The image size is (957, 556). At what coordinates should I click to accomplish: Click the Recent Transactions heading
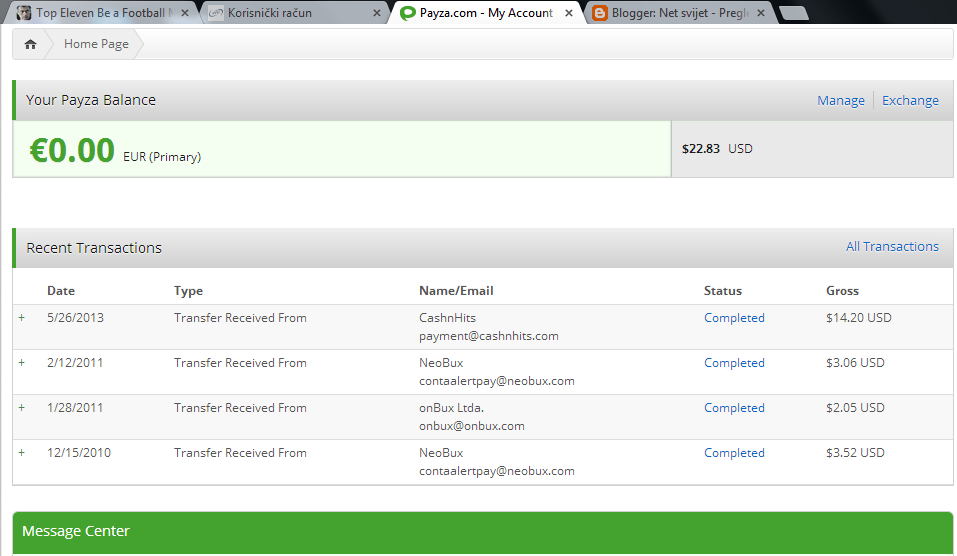[94, 248]
